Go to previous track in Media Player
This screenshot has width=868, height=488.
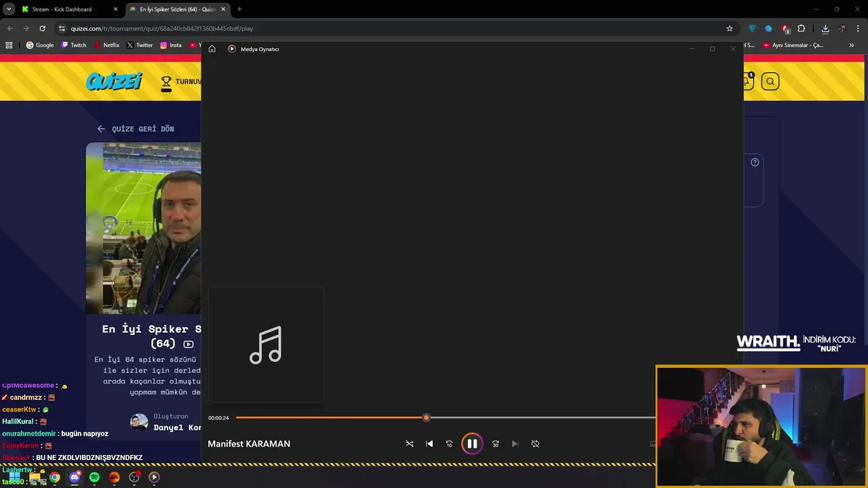pos(429,444)
